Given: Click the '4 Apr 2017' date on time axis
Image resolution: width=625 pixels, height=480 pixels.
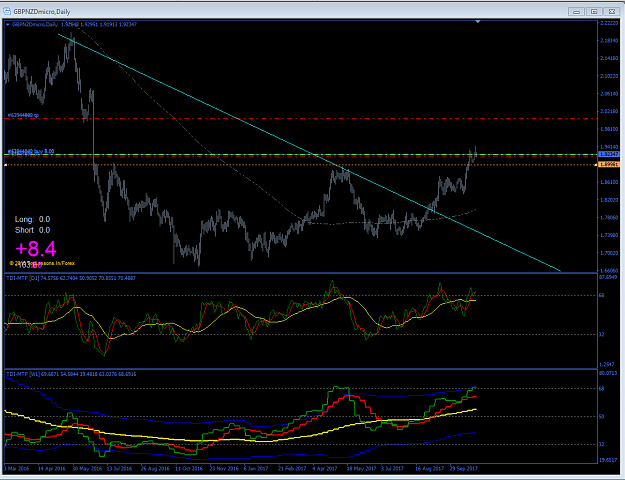Looking at the screenshot, I should click(325, 468).
